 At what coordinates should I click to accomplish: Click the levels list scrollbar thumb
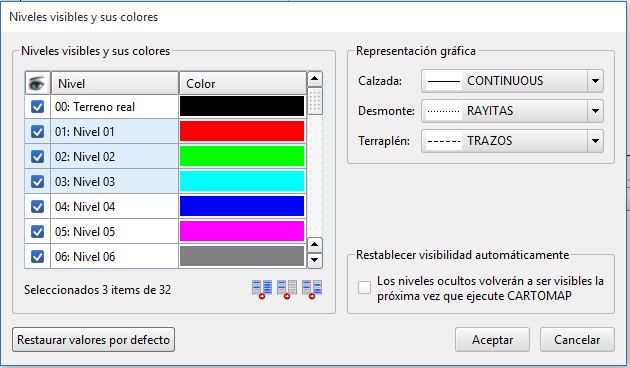click(315, 101)
